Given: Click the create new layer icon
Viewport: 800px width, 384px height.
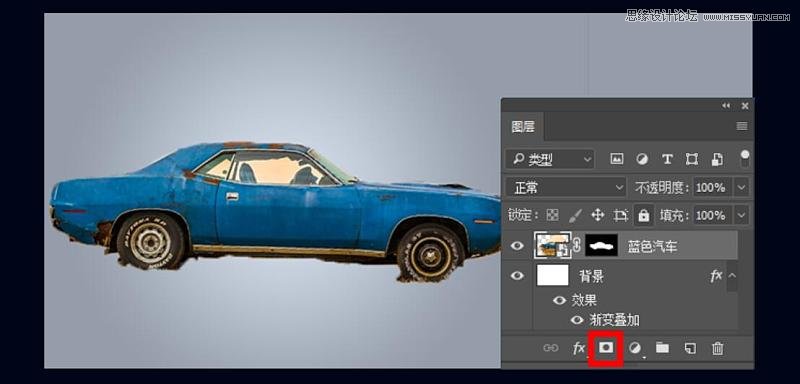Looking at the screenshot, I should tap(690, 348).
